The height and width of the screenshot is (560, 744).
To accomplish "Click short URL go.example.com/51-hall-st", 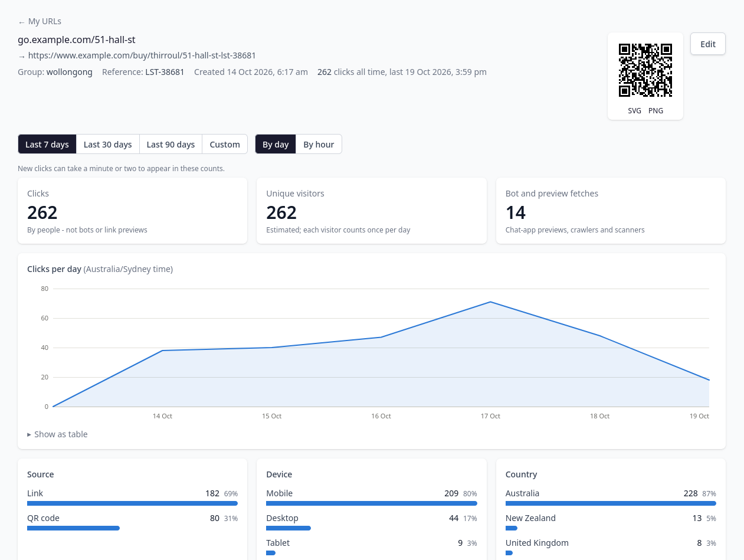I will tap(77, 40).
